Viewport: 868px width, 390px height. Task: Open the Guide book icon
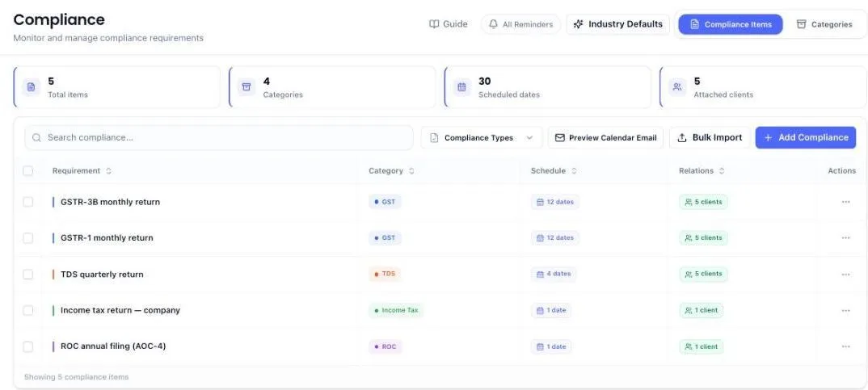434,24
